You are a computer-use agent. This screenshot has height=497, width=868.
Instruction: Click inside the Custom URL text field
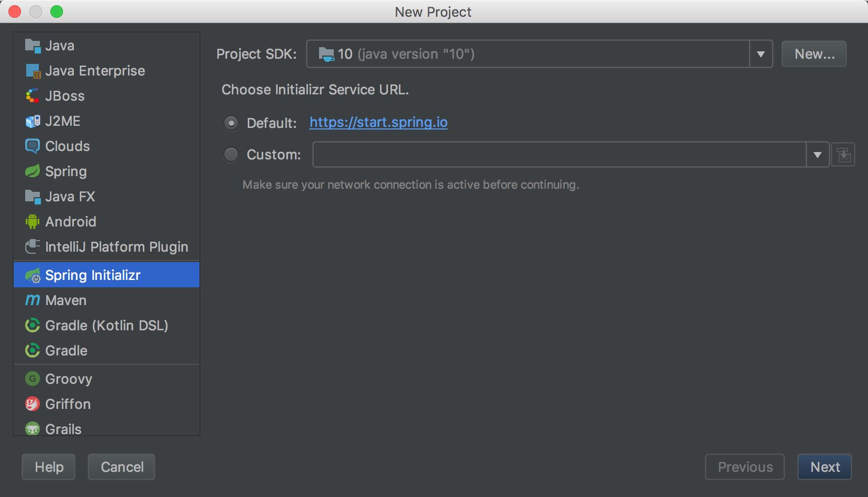point(559,155)
